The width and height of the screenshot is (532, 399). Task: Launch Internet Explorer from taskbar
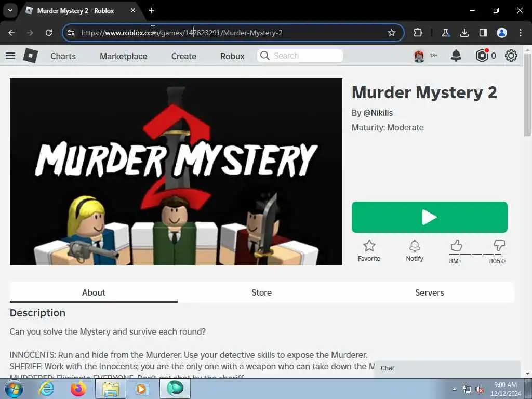(46, 389)
